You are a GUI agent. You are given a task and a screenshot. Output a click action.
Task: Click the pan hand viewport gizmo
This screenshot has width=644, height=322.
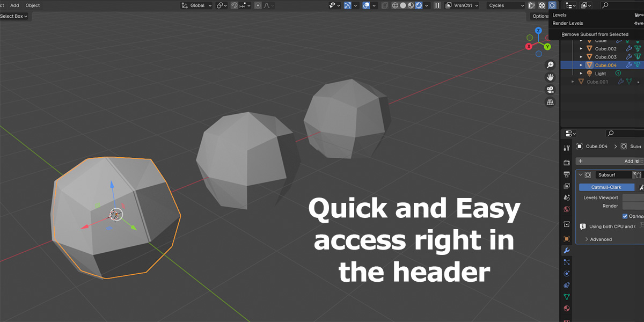coord(550,77)
